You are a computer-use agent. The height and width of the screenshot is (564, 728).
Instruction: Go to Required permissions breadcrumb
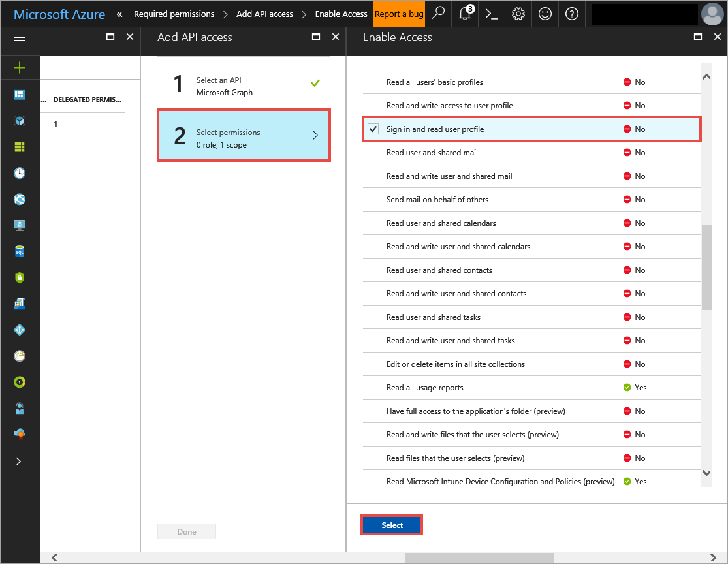coord(174,14)
